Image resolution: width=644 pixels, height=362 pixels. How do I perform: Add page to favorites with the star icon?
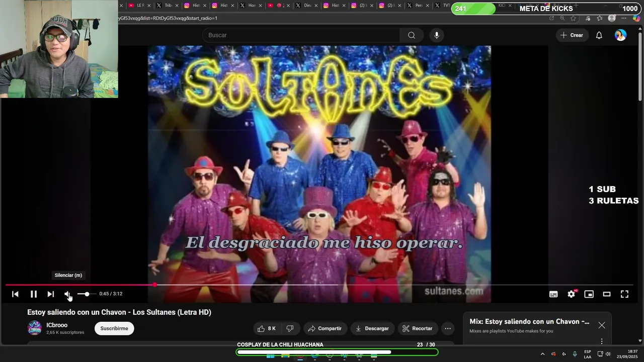click(573, 18)
